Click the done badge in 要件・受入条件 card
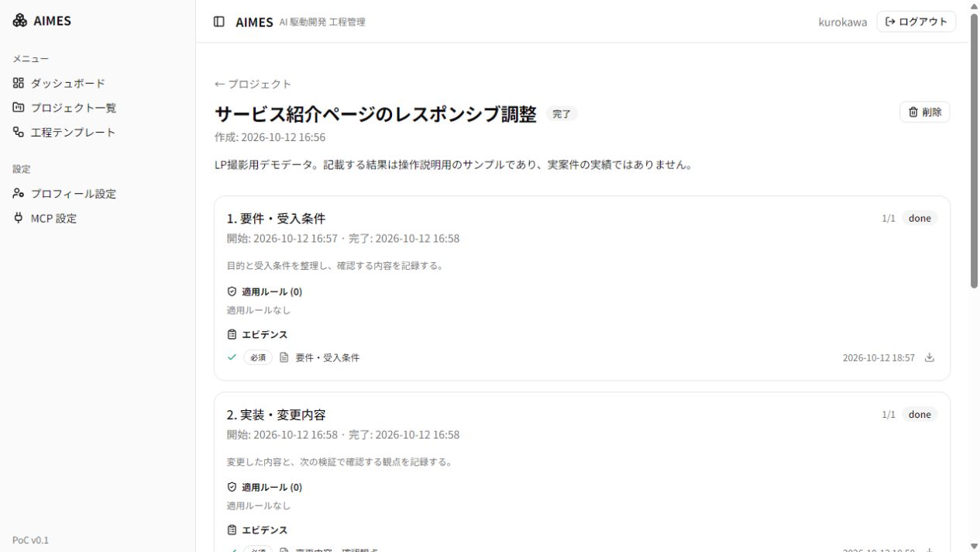The height and width of the screenshot is (552, 980). click(x=920, y=218)
